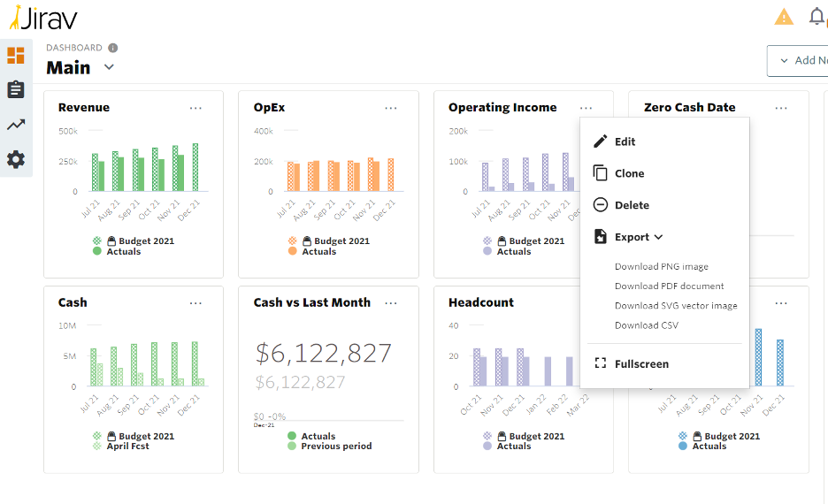The height and width of the screenshot is (504, 828).
Task: Click the dashboard info icon
Action: 112,48
